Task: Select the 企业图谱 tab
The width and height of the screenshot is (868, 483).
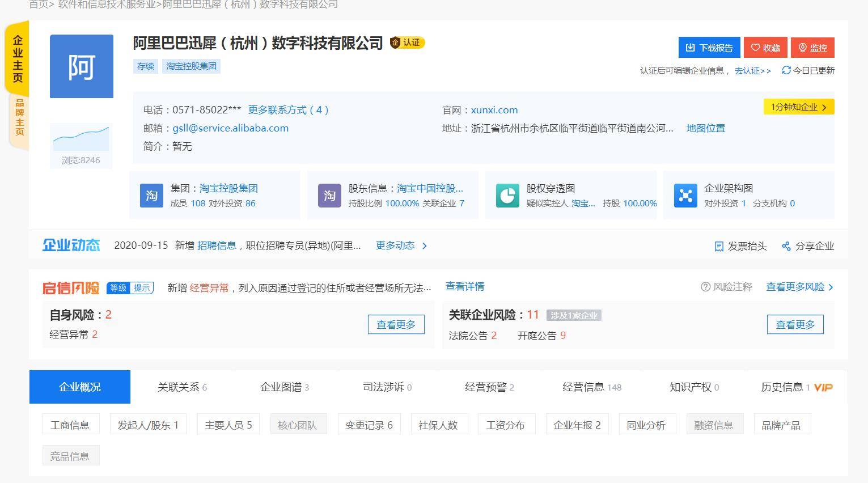Action: pyautogui.click(x=285, y=387)
